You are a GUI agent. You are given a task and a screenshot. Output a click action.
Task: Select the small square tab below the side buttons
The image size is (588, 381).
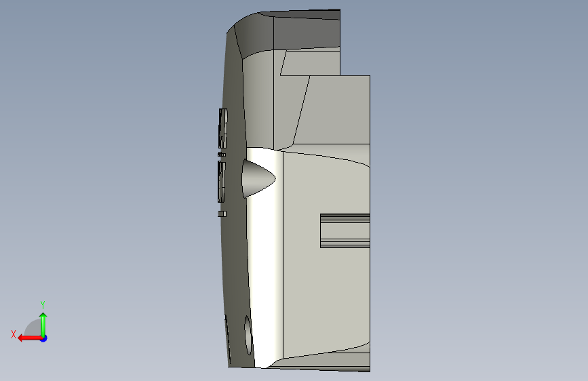point(222,214)
